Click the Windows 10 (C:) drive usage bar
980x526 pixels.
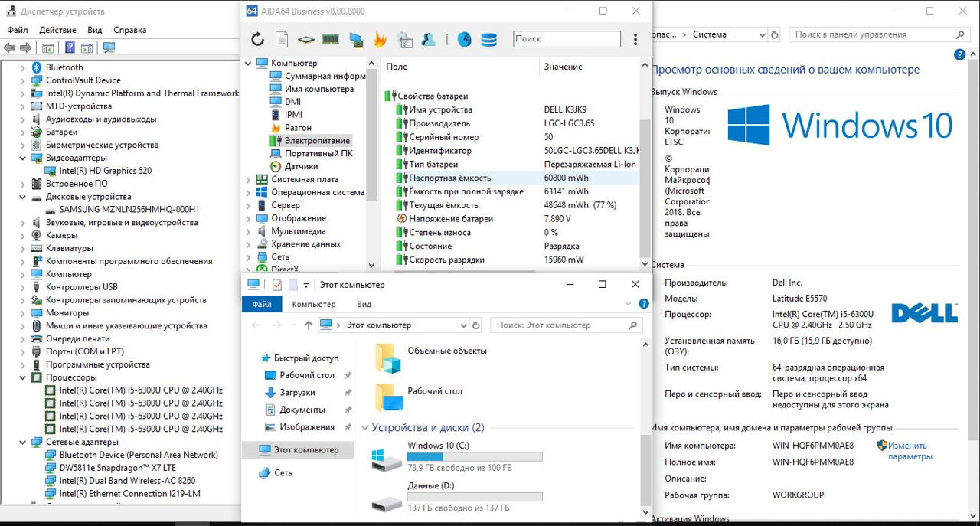click(x=475, y=457)
